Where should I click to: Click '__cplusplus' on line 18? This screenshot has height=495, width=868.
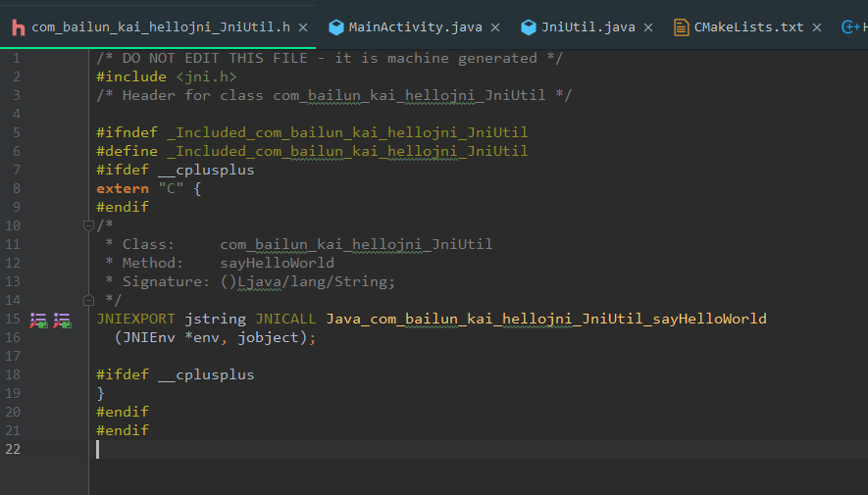point(206,375)
